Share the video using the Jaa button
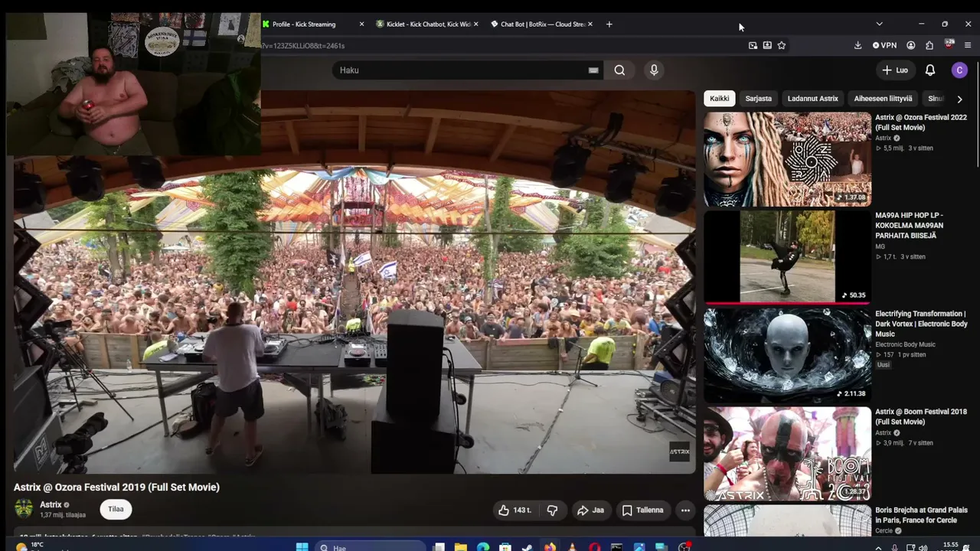This screenshot has height=551, width=980. click(x=590, y=510)
